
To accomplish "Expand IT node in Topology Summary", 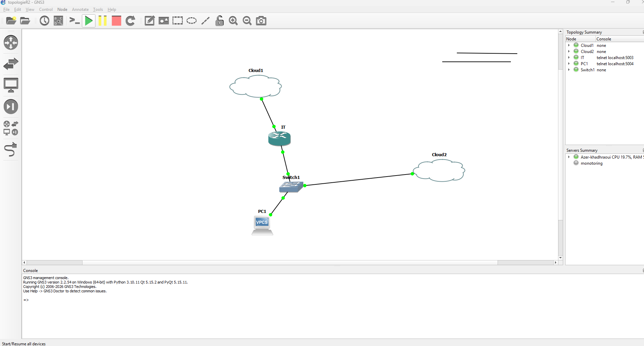I will pyautogui.click(x=569, y=57).
